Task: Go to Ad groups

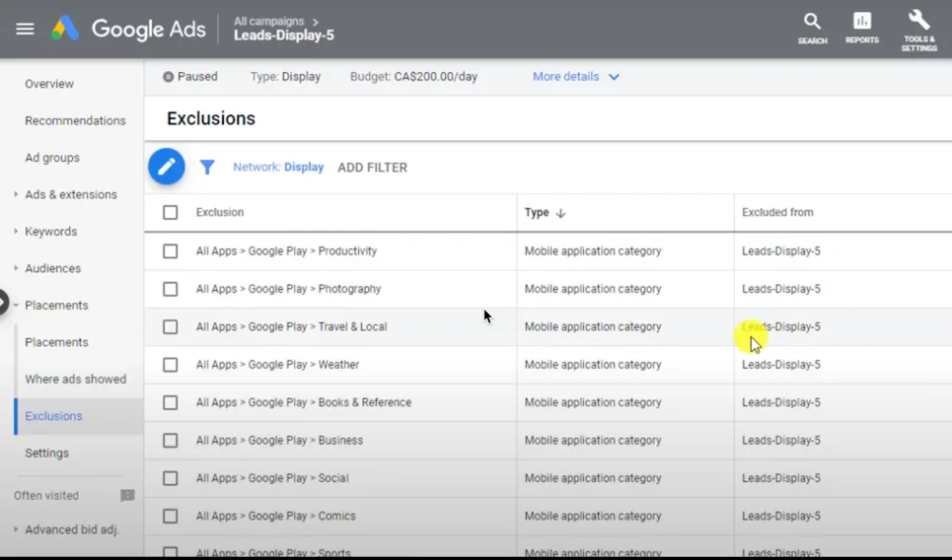Action: 52,158
